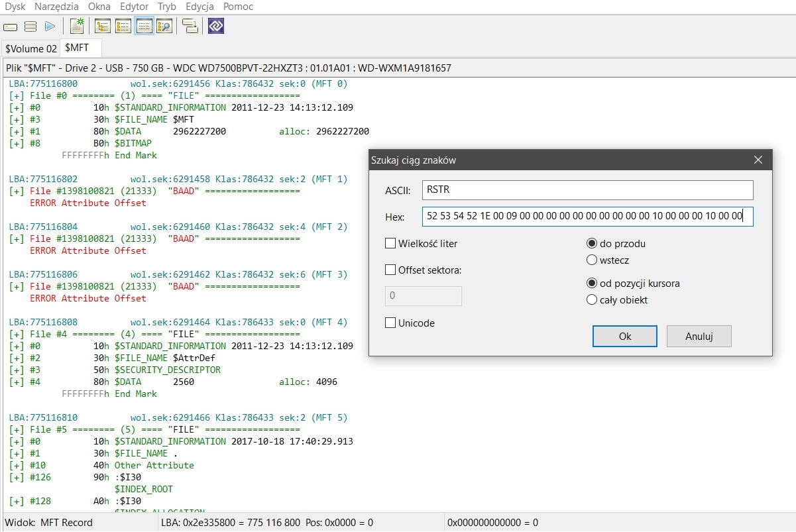
Task: Expand the $FILE_NAME $AttrDef attribute row
Action: (17, 358)
